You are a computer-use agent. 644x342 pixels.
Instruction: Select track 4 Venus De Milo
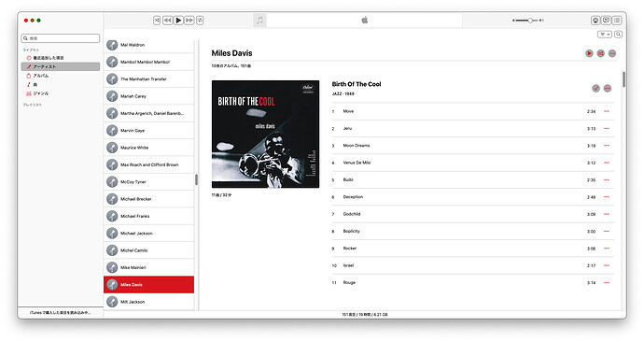[x=473, y=163]
